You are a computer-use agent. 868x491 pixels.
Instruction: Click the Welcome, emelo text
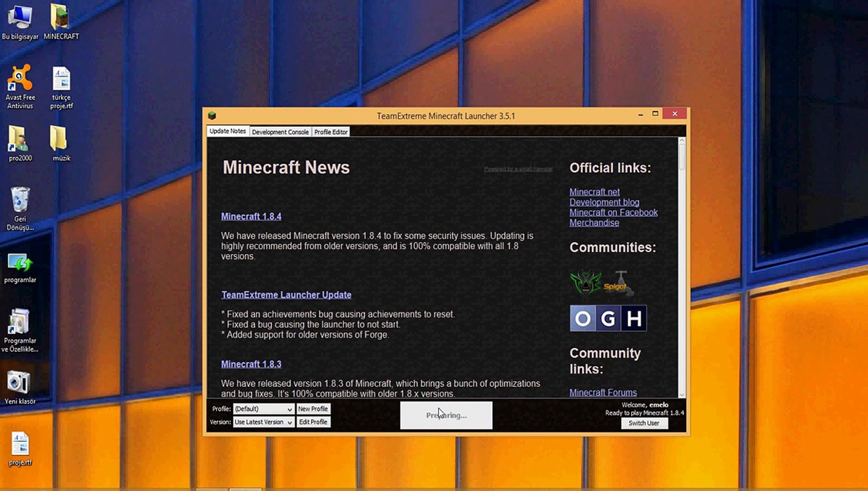coord(645,405)
